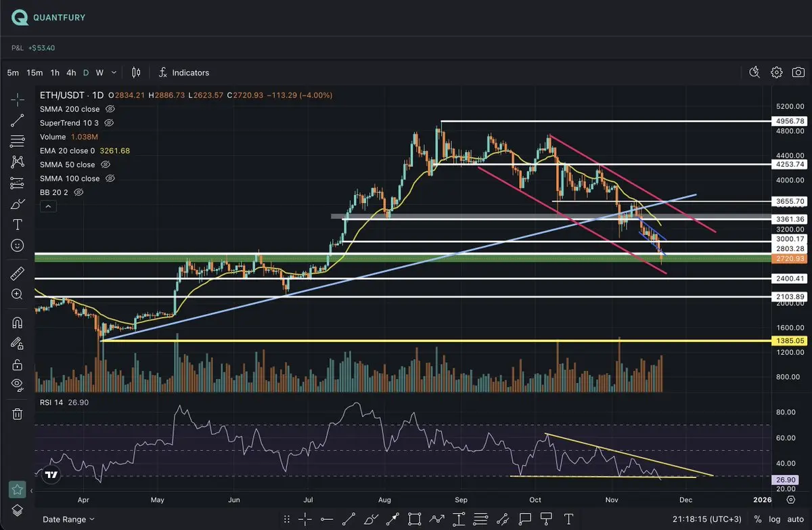
Task: Open the emoji icons tool
Action: click(x=18, y=245)
